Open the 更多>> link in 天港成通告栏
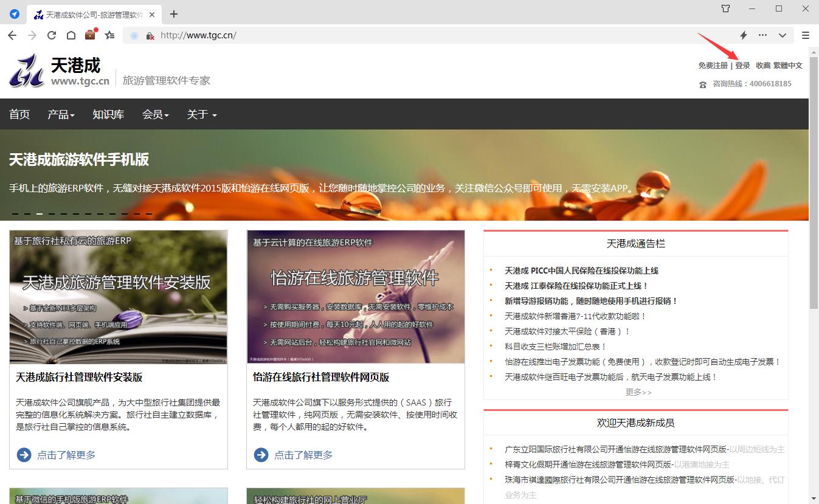The height and width of the screenshot is (504, 819). pyautogui.click(x=638, y=392)
